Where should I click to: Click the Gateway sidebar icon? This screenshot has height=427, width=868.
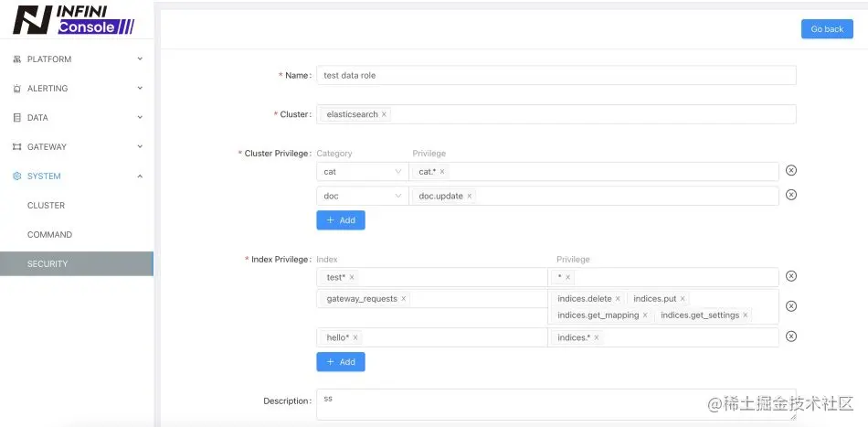[x=16, y=147]
